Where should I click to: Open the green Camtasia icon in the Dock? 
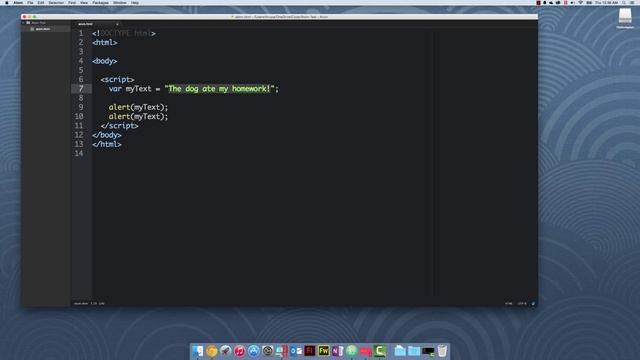380,351
